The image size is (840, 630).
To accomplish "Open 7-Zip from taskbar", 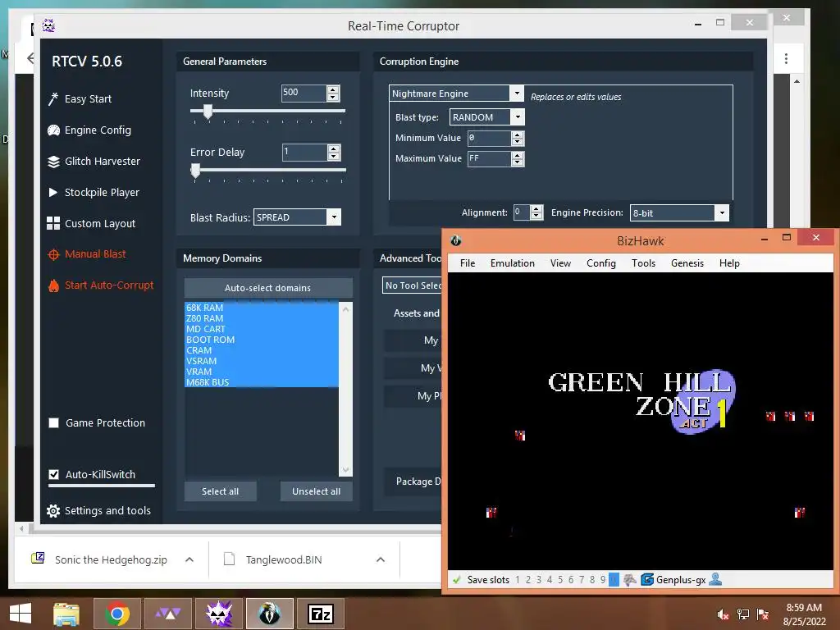I will coord(321,614).
